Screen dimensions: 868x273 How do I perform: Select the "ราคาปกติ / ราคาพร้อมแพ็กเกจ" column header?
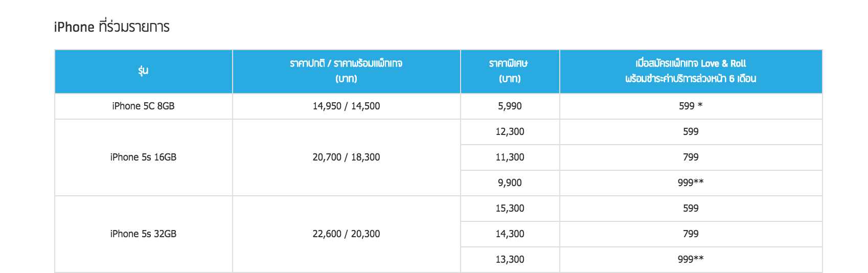click(346, 71)
